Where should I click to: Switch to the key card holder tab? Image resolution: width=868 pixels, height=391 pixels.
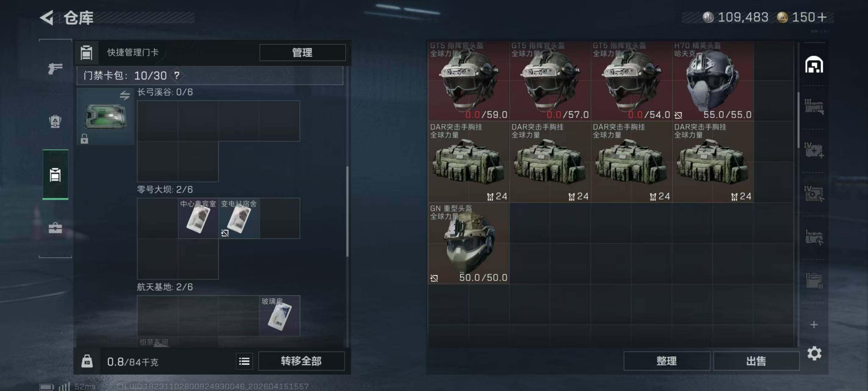[x=55, y=175]
